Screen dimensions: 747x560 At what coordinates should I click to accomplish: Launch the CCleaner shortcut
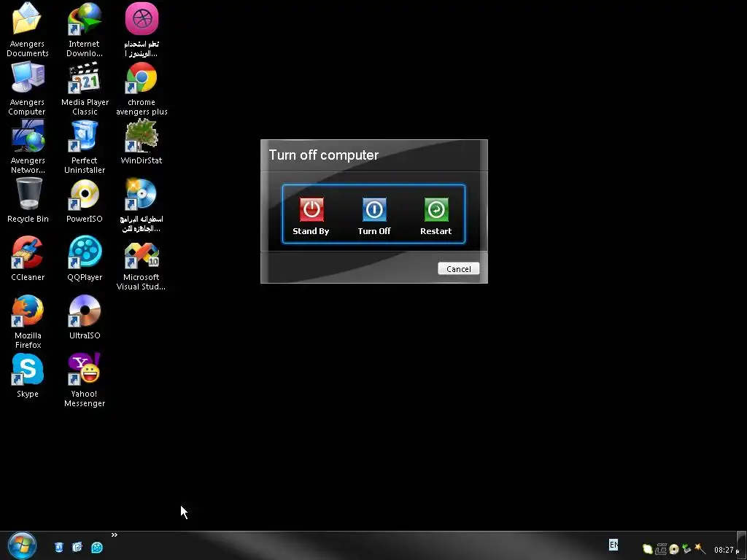(x=27, y=252)
